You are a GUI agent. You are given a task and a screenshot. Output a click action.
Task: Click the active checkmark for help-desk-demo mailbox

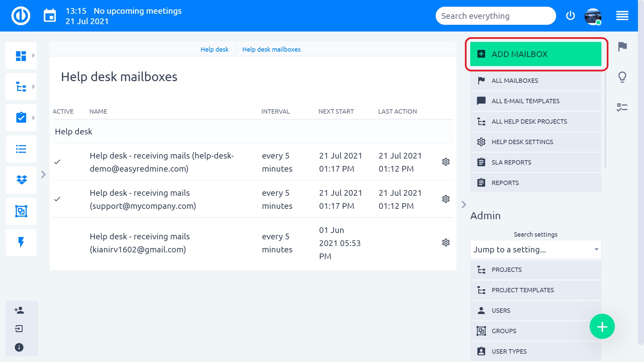point(57,162)
